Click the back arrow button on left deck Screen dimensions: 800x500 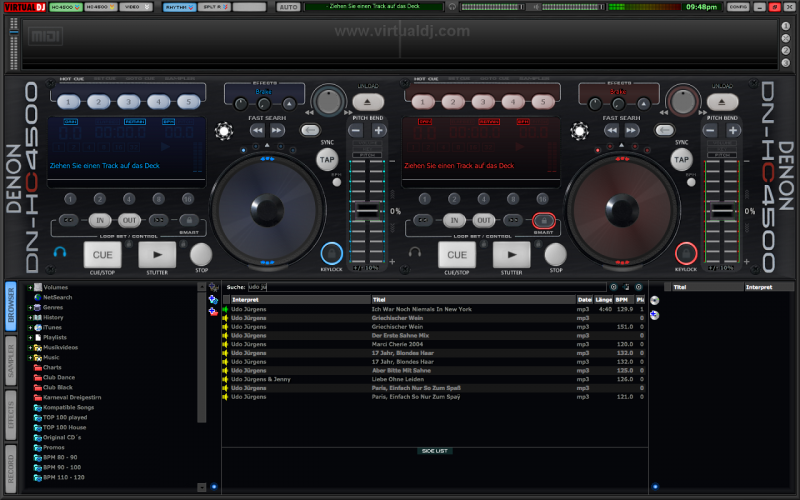click(310, 130)
